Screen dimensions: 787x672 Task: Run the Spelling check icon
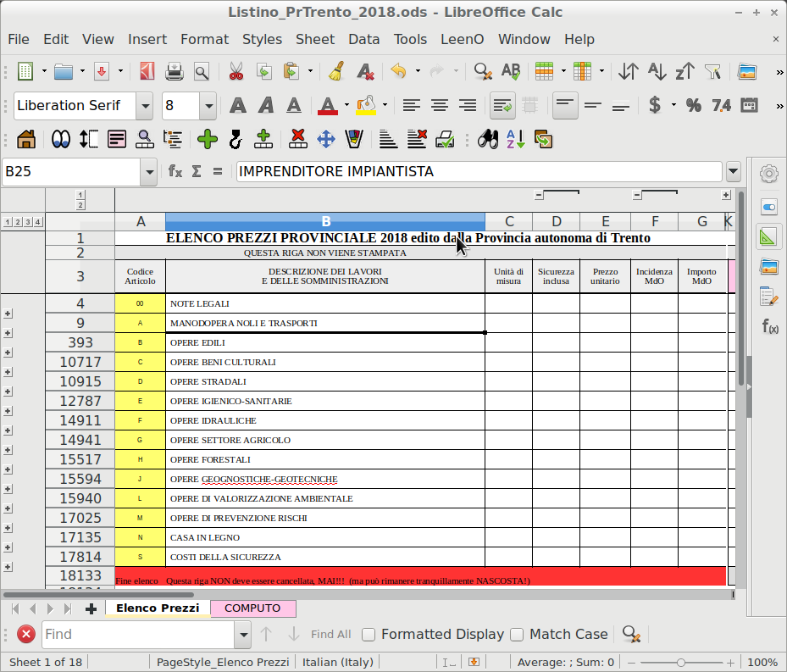click(511, 71)
